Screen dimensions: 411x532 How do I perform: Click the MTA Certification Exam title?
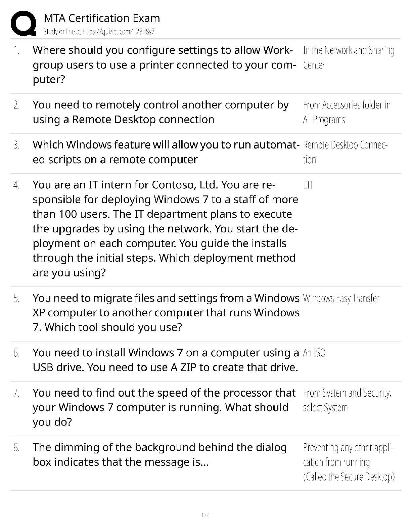[102, 18]
